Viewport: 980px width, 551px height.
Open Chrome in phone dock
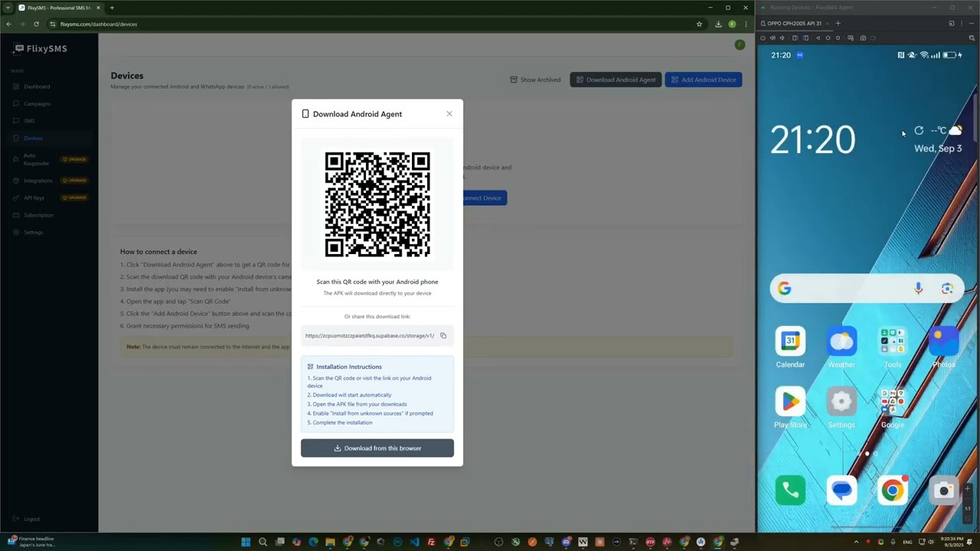893,491
